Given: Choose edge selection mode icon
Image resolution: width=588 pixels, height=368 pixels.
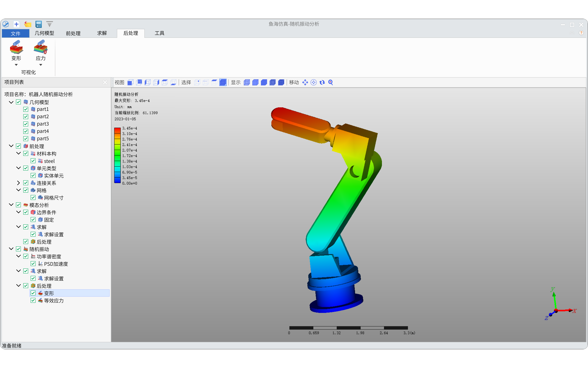Looking at the screenshot, I should (x=206, y=83).
